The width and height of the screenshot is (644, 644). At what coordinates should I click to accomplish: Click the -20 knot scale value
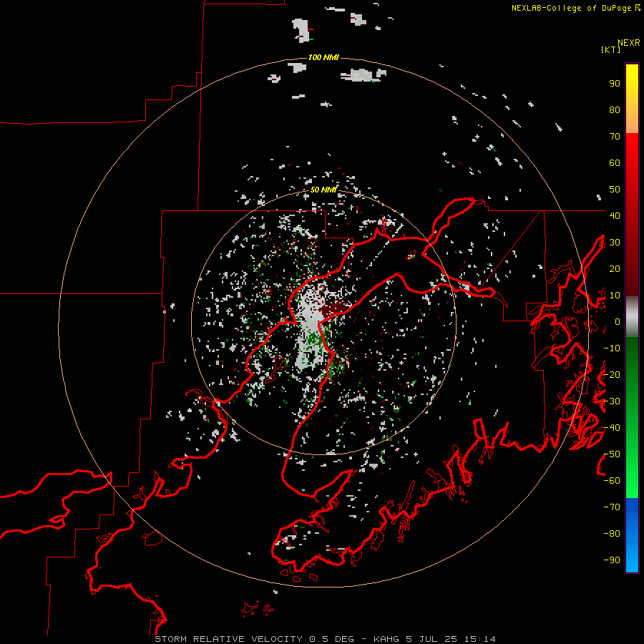tap(612, 374)
